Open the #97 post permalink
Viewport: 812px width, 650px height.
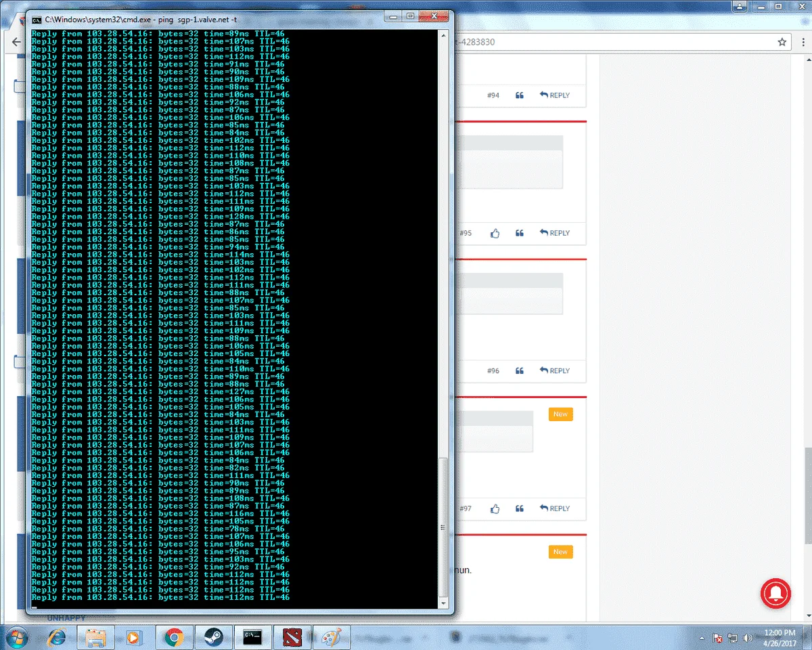coord(466,508)
